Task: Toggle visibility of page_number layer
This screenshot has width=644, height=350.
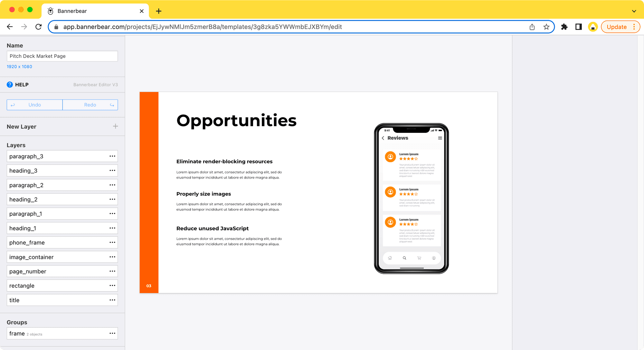Action: (112, 271)
